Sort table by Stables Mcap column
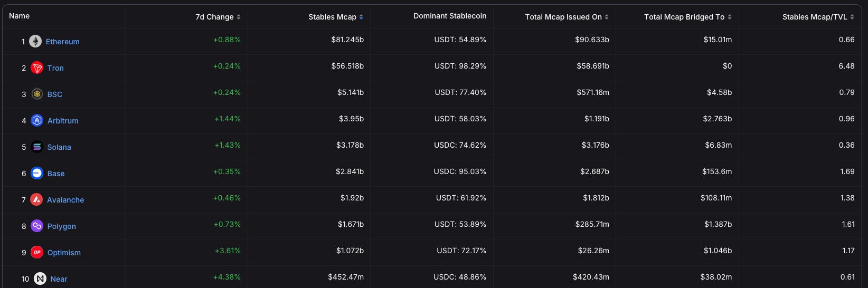Viewport: 868px width, 288px height. pos(335,17)
